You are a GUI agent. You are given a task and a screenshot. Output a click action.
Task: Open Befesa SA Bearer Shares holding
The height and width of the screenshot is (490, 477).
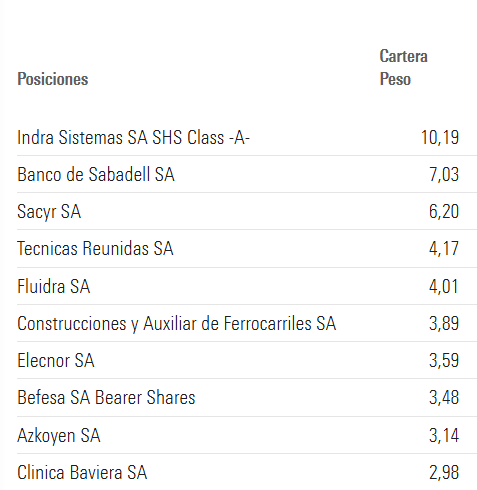(x=106, y=397)
